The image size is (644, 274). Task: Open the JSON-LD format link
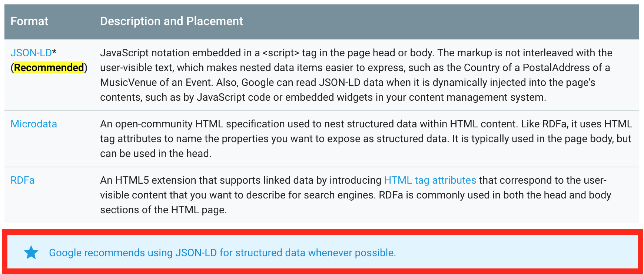tap(31, 53)
